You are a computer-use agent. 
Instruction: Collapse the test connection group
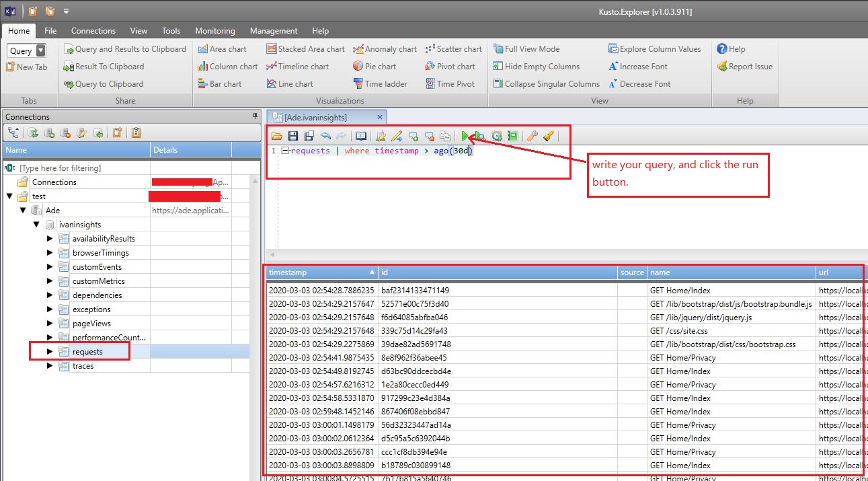point(10,196)
